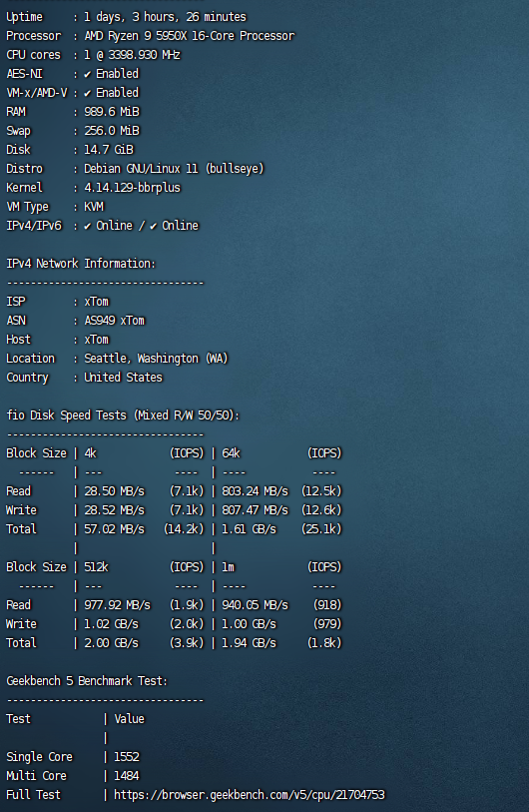Click the Disk value '14.7 GiB'
This screenshot has width=529, height=812.
(109, 150)
